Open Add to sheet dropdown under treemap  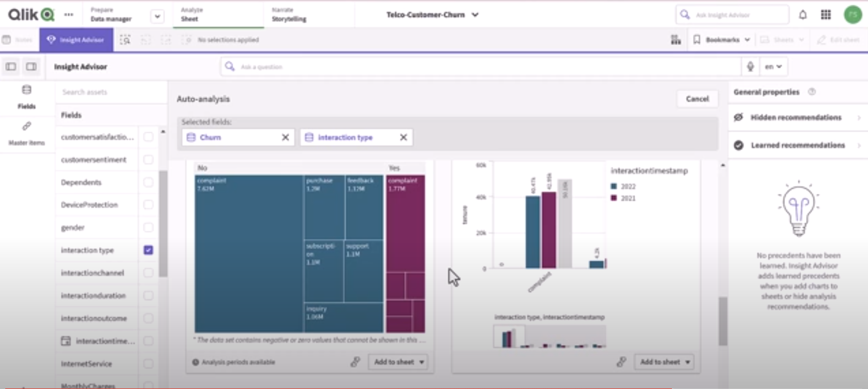(421, 362)
